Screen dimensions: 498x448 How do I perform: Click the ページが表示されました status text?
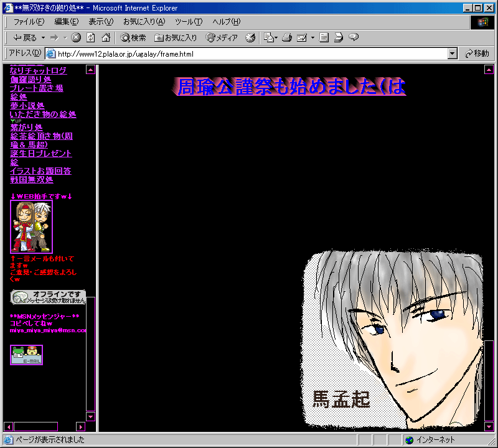[50, 440]
